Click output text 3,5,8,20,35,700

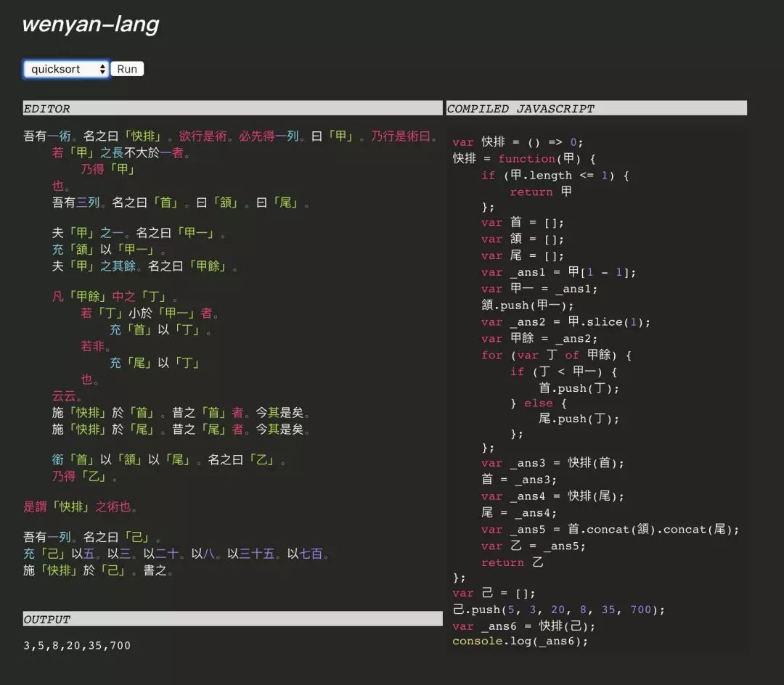pos(77,646)
